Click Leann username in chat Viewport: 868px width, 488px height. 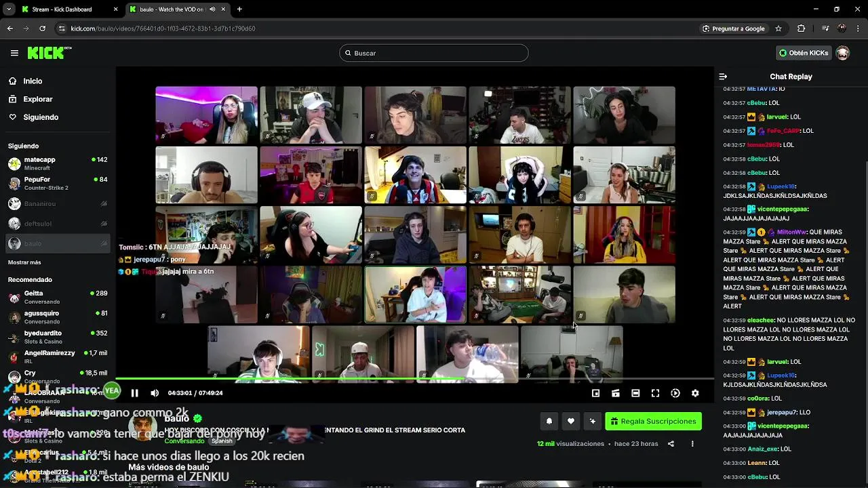[757, 463]
